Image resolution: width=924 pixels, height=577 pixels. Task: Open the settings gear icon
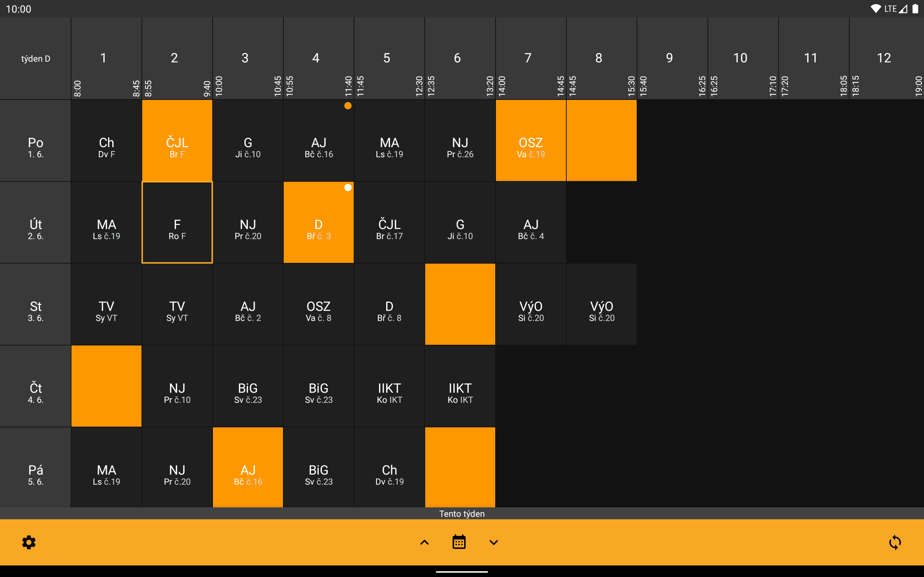click(29, 542)
